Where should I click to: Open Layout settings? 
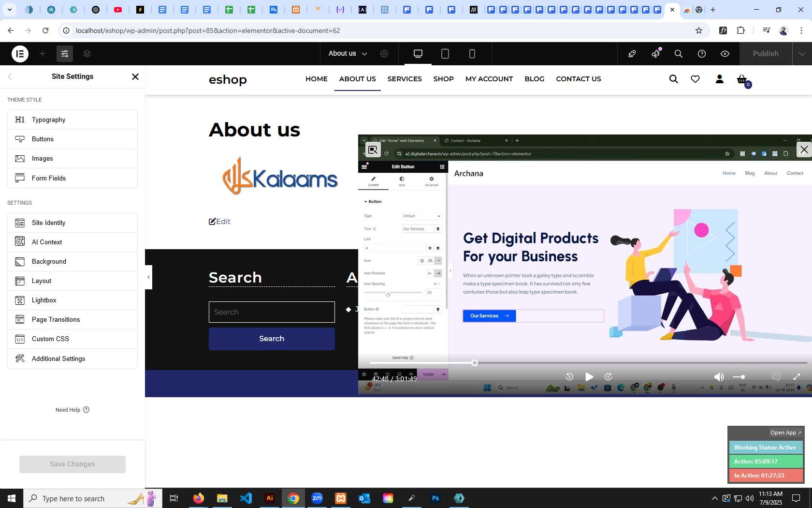72,281
